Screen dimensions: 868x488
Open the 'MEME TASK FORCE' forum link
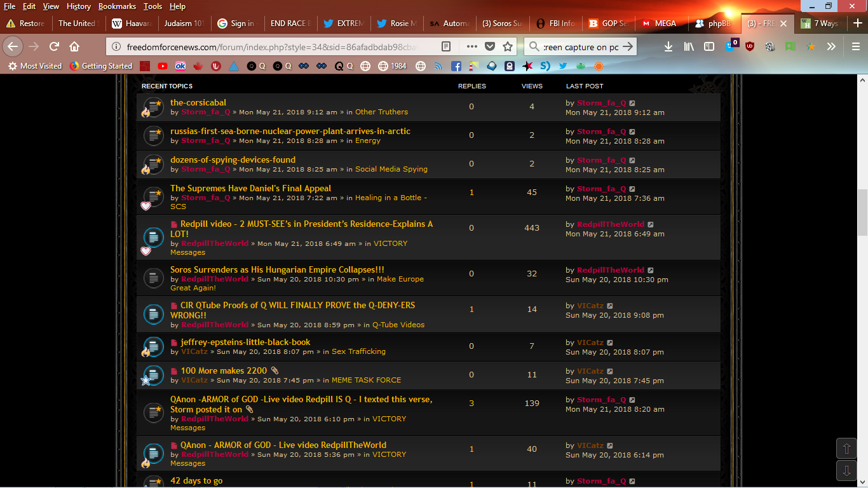(x=366, y=380)
